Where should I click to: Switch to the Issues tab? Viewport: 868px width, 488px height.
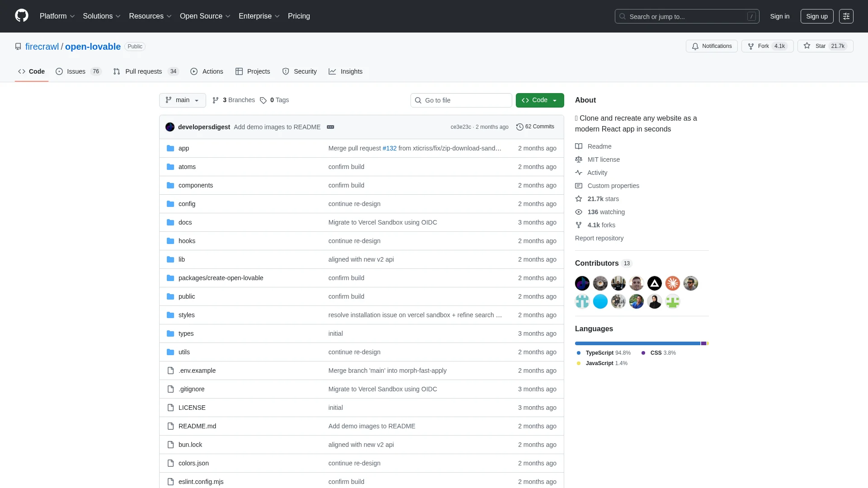76,71
